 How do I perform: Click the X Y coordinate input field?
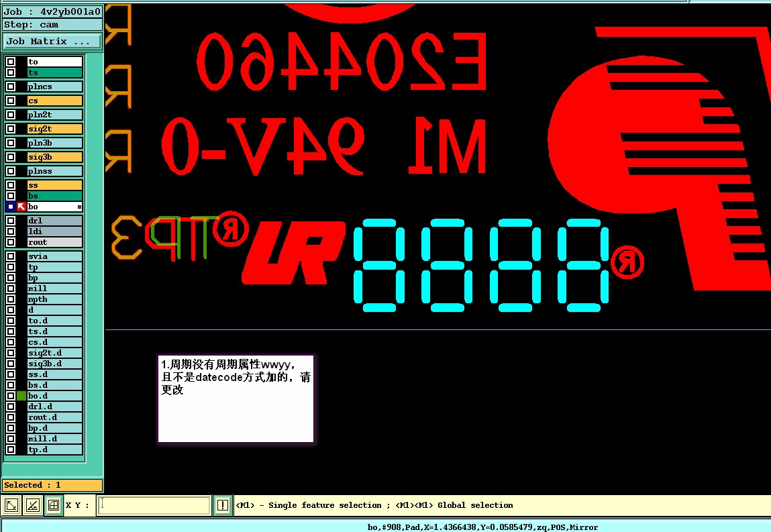pyautogui.click(x=154, y=505)
